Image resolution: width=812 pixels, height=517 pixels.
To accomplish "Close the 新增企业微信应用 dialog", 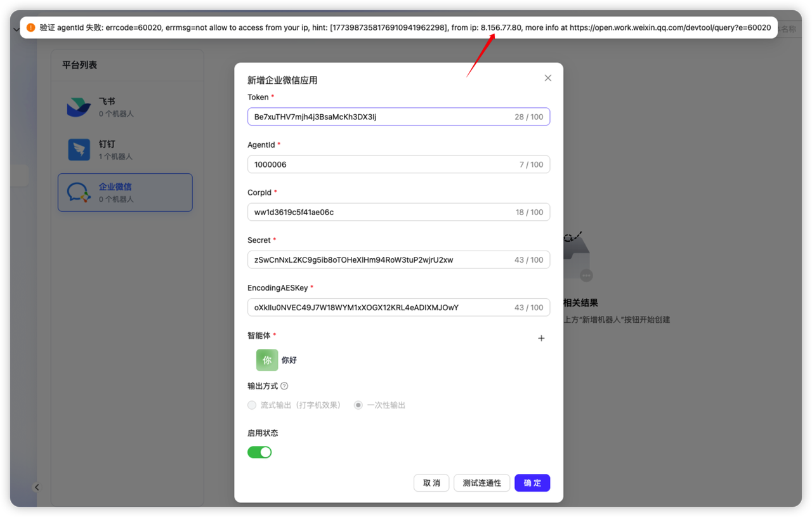I will [547, 78].
